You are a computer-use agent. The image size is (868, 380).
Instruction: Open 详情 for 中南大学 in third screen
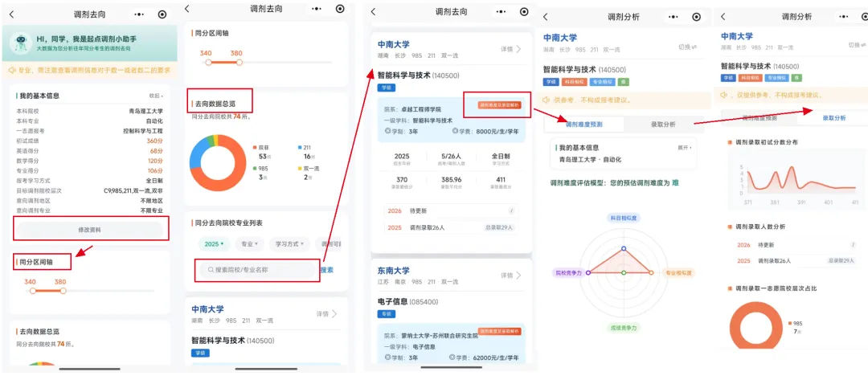coord(510,49)
